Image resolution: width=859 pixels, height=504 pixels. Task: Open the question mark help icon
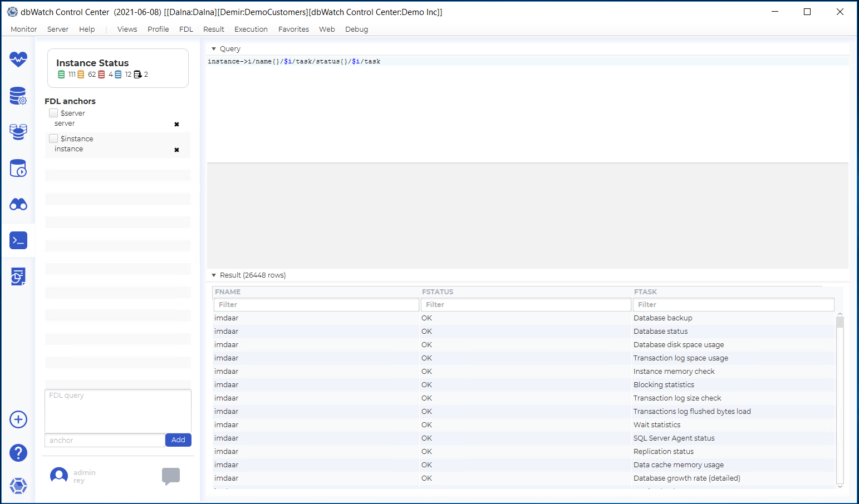pyautogui.click(x=18, y=453)
